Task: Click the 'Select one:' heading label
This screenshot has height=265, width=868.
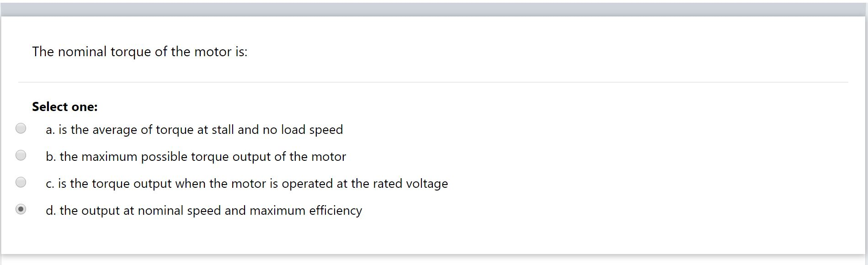Action: point(64,106)
